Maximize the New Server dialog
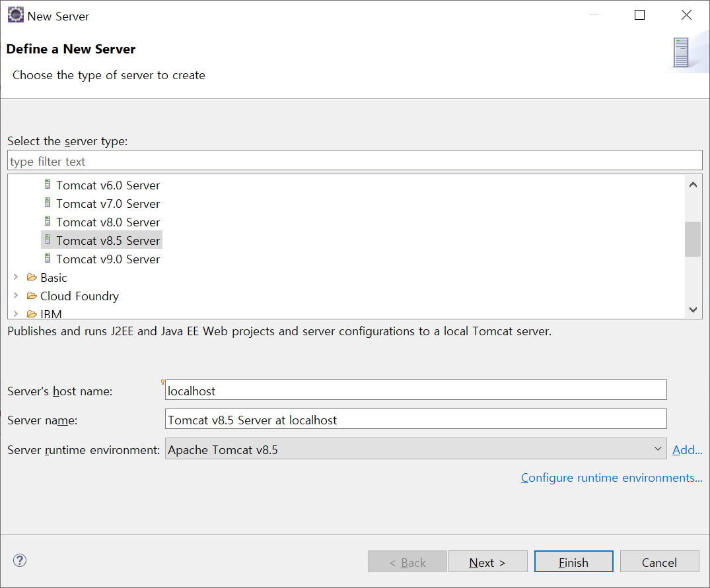 click(x=639, y=15)
